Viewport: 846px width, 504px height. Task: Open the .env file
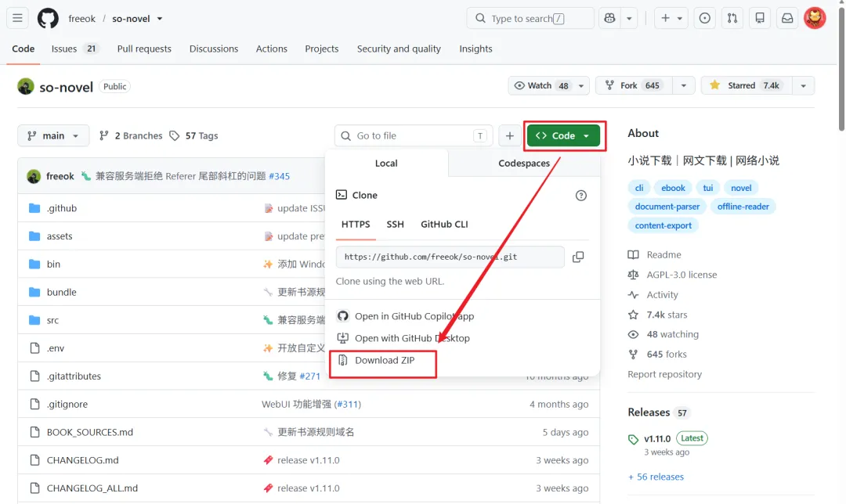(x=56, y=348)
